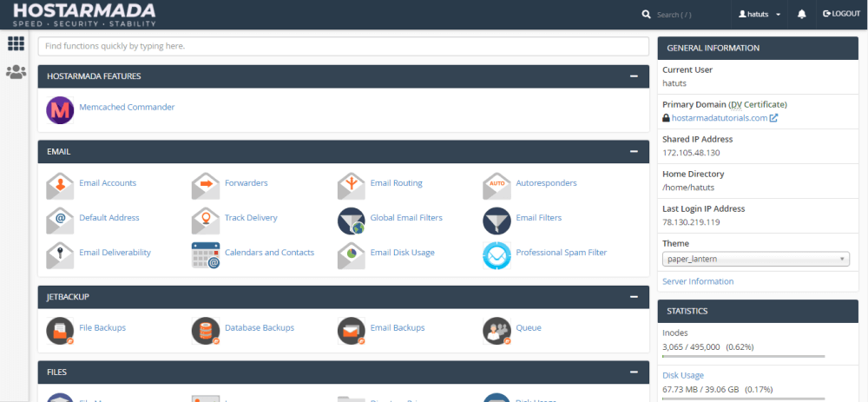868x402 pixels.
Task: Open the Disk Usage statistics link
Action: point(683,375)
